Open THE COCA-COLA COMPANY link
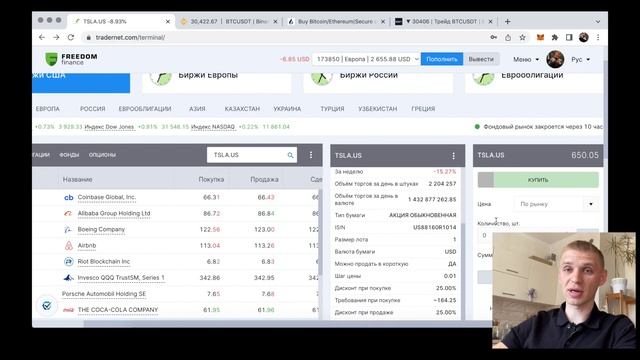 point(118,310)
